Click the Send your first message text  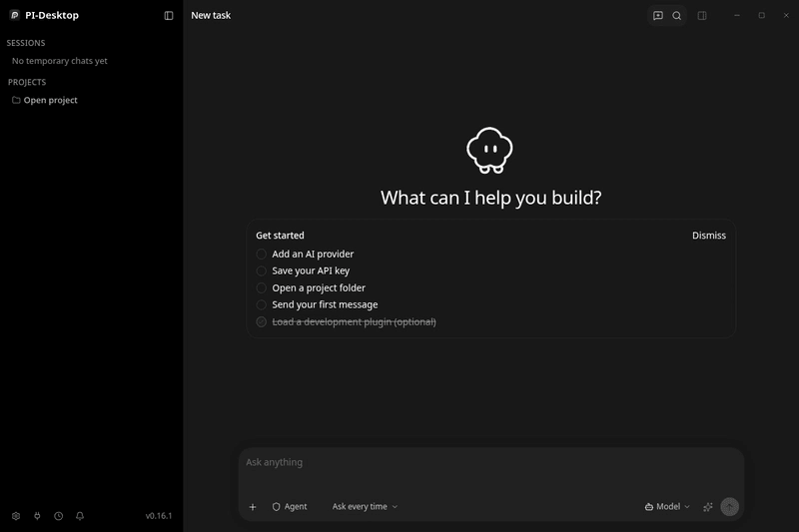coord(326,304)
